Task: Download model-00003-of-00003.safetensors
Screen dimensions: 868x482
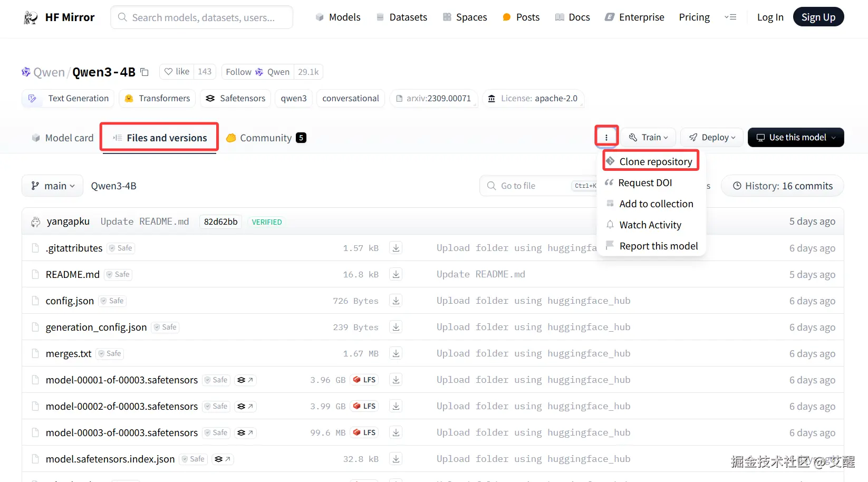Action: point(396,432)
